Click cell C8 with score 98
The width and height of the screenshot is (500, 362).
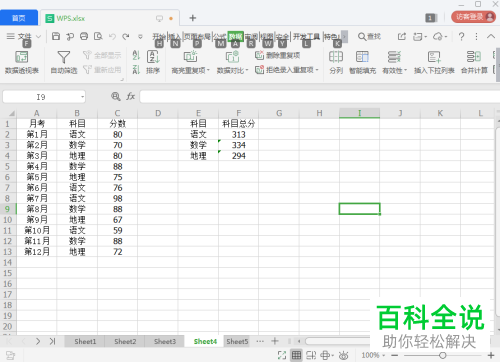[x=117, y=198]
